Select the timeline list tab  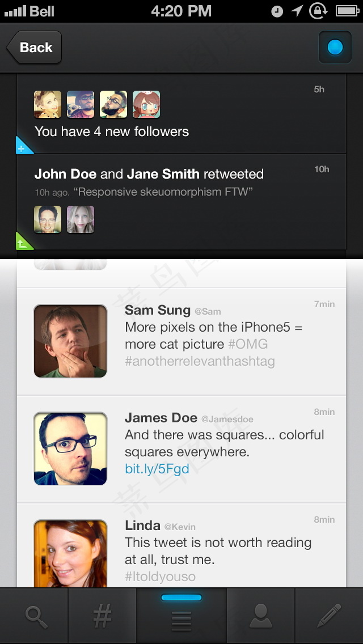click(x=181, y=616)
